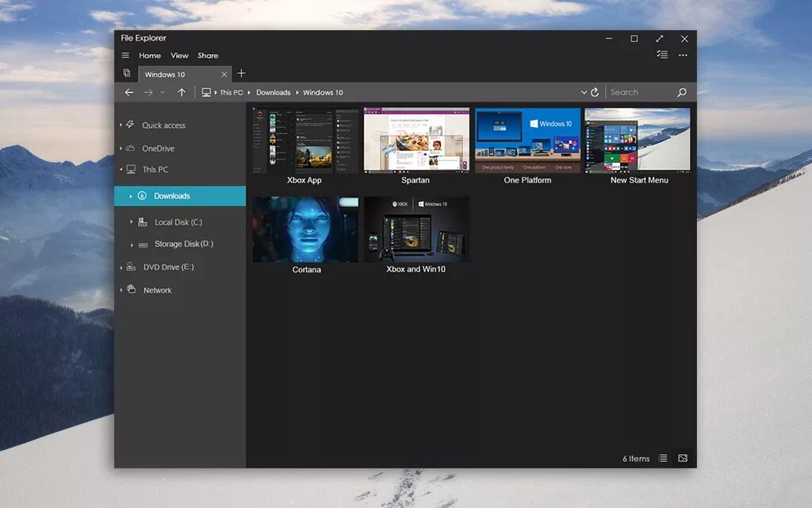Select Local Disk (C:)

(180, 222)
